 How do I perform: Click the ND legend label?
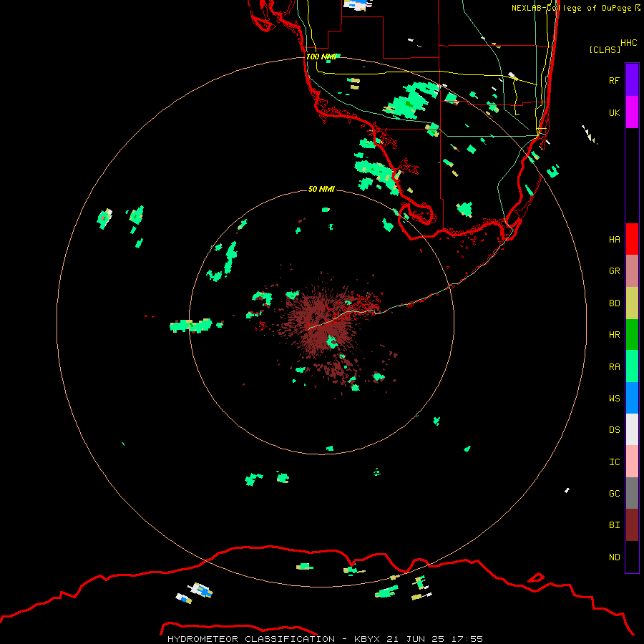615,557
